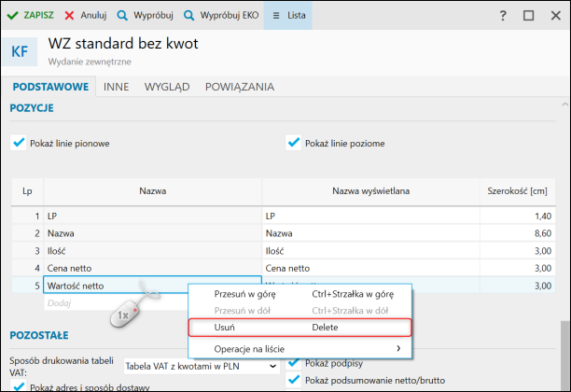Click the red Anuluj X icon
The image size is (571, 392).
coord(69,16)
